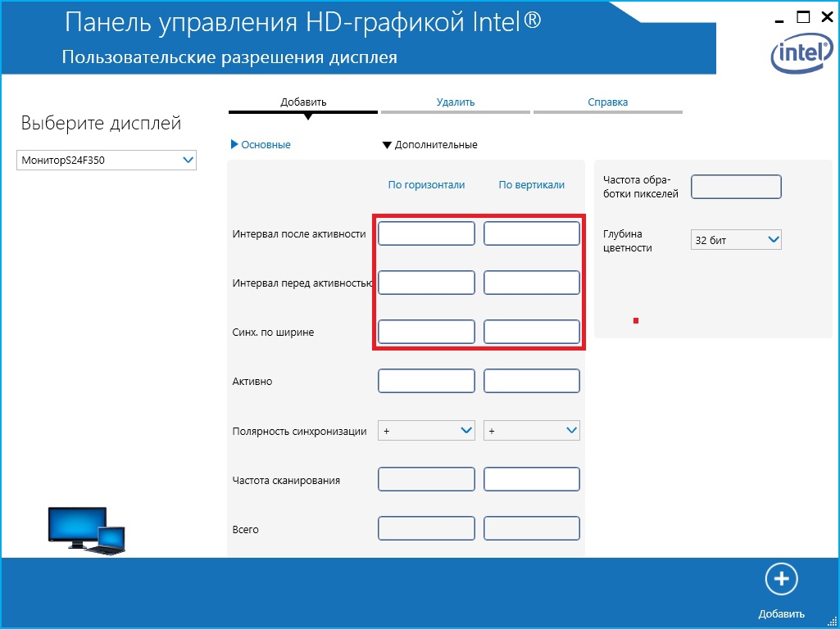Image resolution: width=840 pixels, height=629 pixels.
Task: Click the Частота сканирования label
Action: (x=286, y=481)
